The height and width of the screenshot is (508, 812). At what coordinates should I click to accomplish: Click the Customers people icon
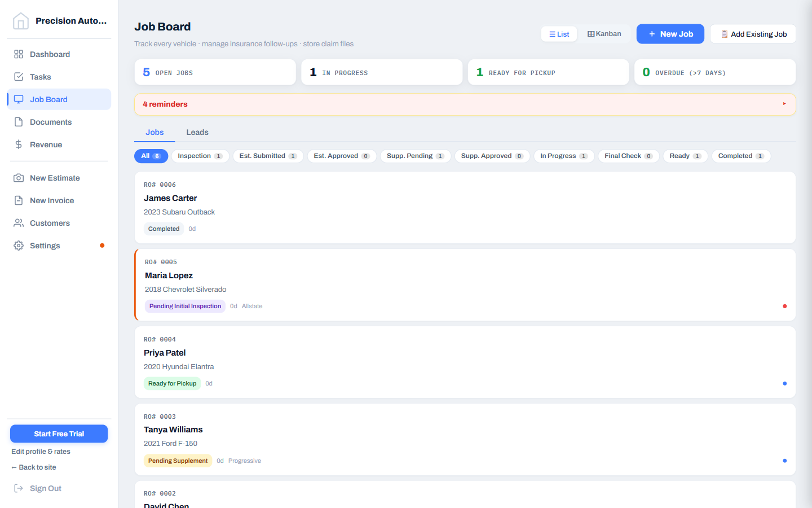(19, 223)
